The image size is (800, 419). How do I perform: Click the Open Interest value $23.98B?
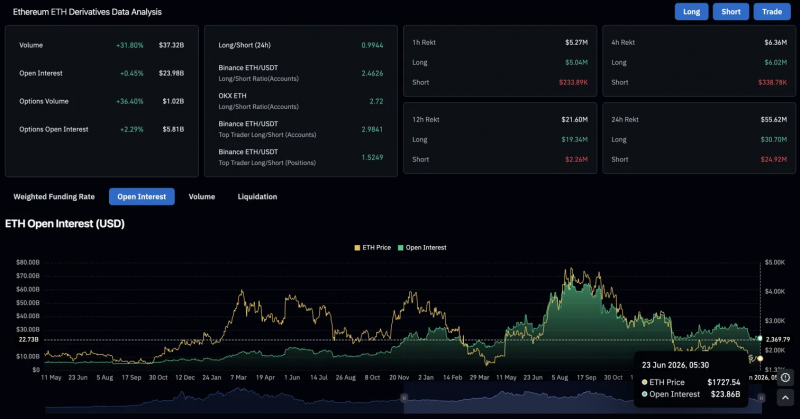[x=171, y=73]
